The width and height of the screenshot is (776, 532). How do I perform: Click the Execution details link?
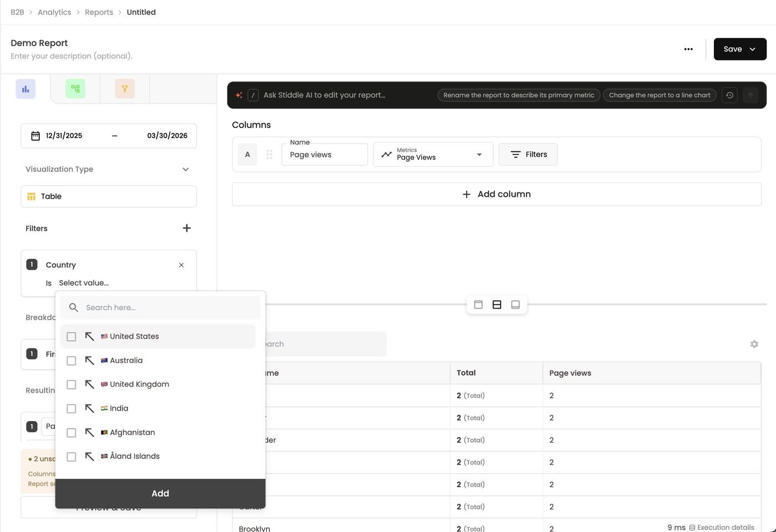pyautogui.click(x=722, y=528)
